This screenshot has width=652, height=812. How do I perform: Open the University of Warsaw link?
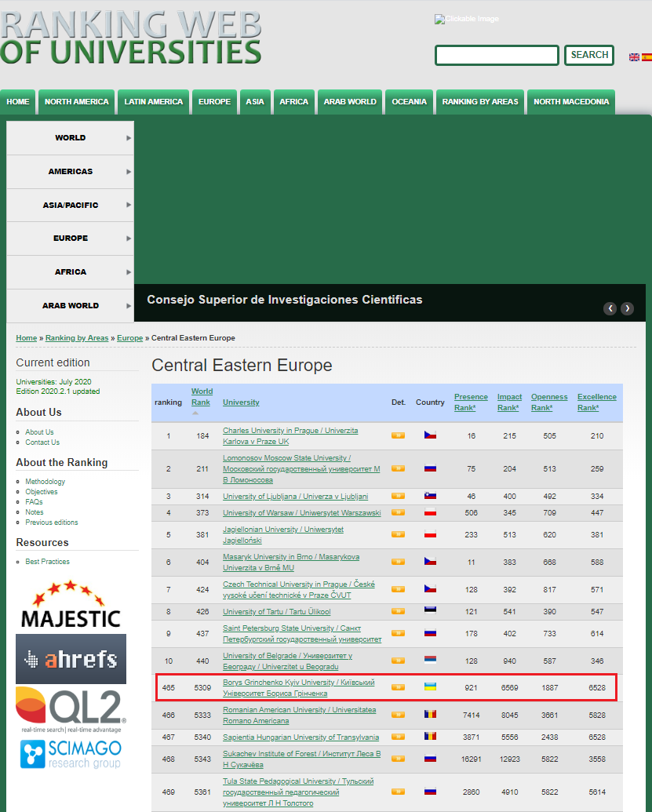(x=301, y=513)
